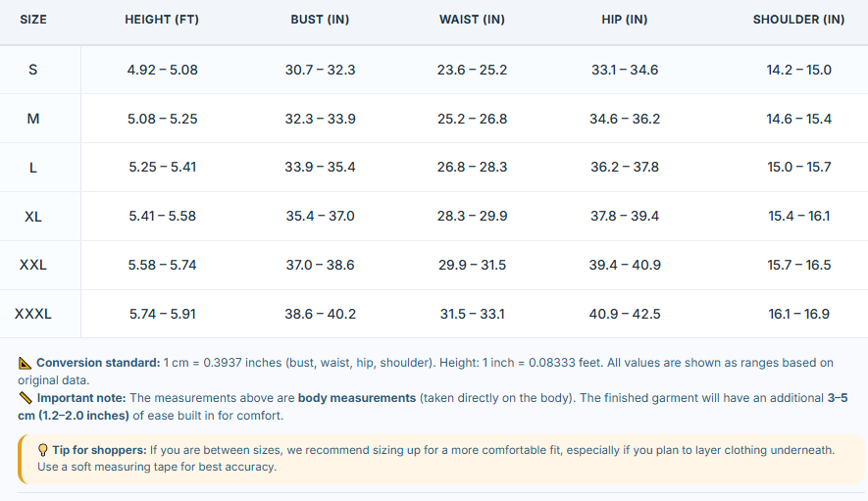
Task: Click the BUST (IN) column header
Action: pyautogui.click(x=320, y=20)
